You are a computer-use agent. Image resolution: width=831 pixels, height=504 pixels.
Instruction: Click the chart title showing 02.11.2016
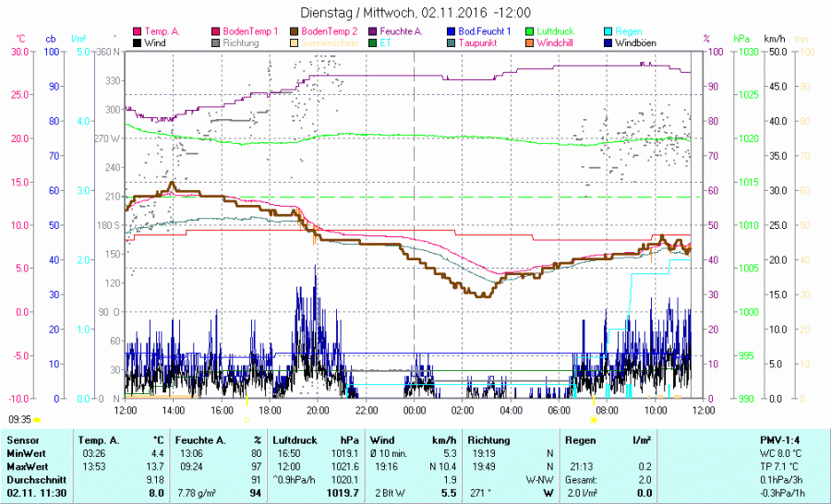coord(415,13)
